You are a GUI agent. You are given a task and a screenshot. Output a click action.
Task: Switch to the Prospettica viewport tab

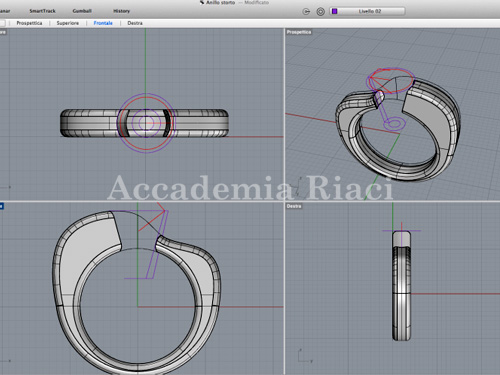tap(29, 23)
